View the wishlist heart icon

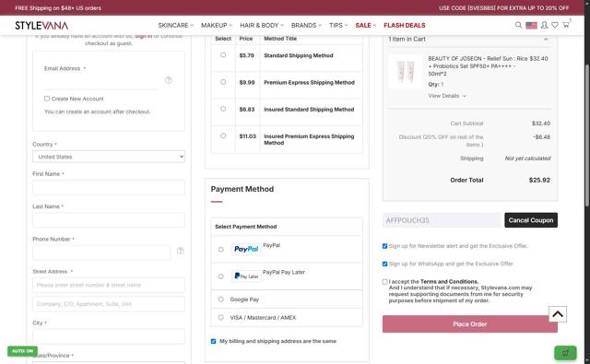(555, 25)
